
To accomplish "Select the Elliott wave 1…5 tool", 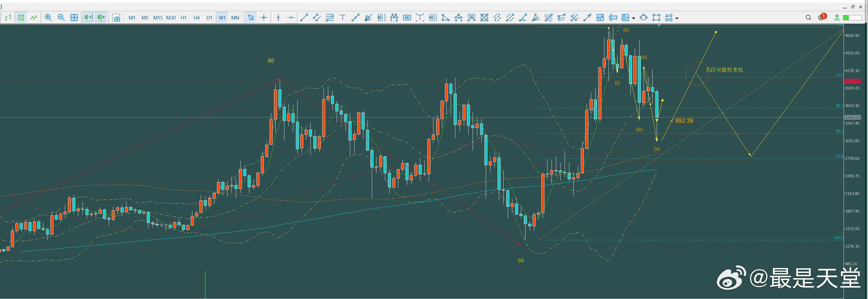I will (x=394, y=18).
